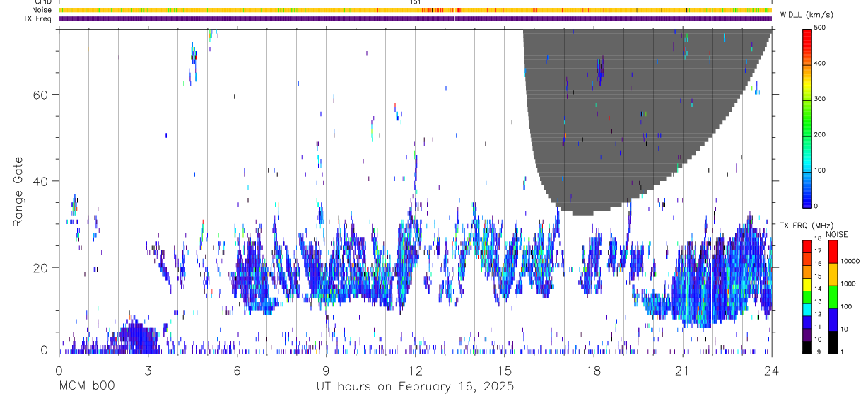The height and width of the screenshot is (401, 868).
Task: Click the 12 tick on the UT hours axis
Action: tap(415, 370)
